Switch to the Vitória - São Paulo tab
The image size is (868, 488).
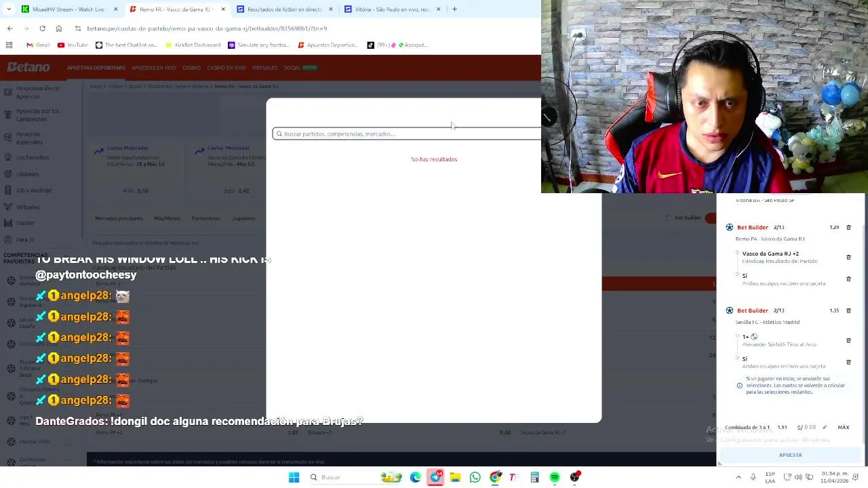[x=393, y=9]
